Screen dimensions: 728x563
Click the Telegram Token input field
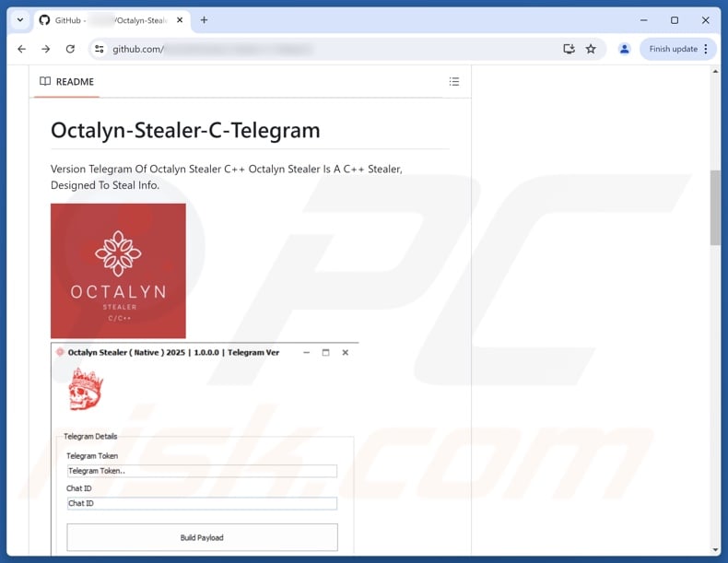tap(202, 471)
